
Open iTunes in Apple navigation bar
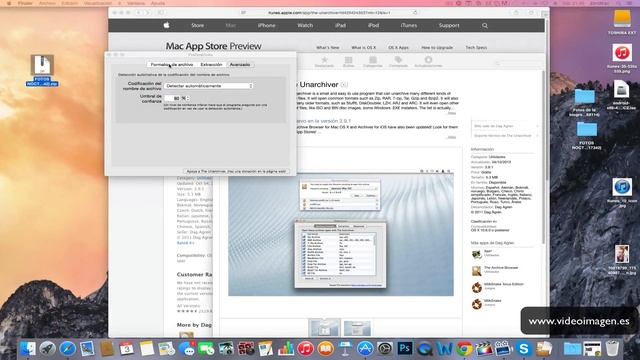coord(409,25)
